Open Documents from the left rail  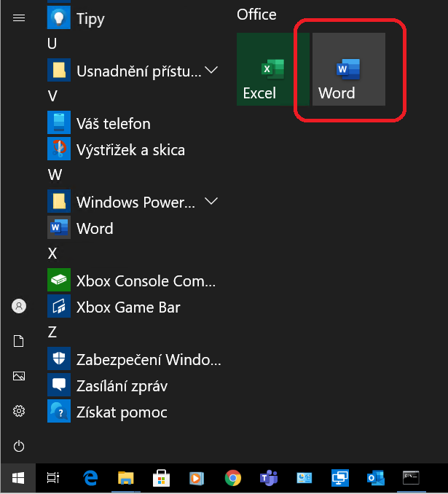19,341
